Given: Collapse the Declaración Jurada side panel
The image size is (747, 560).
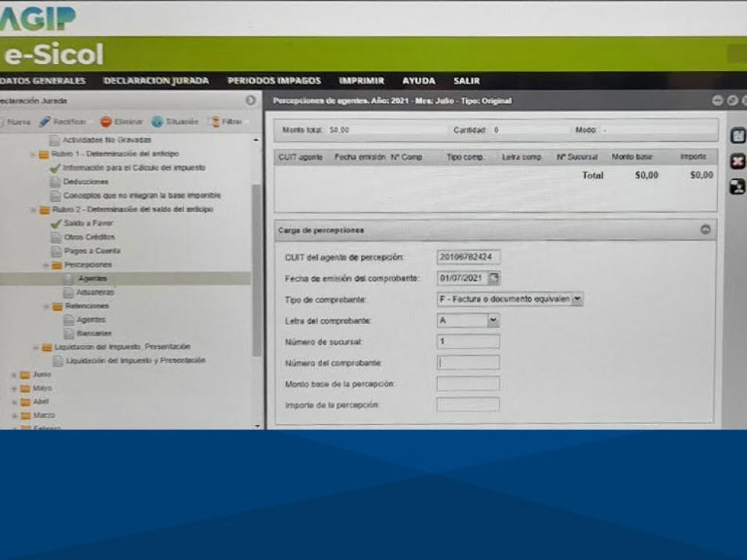Looking at the screenshot, I should coord(251,100).
